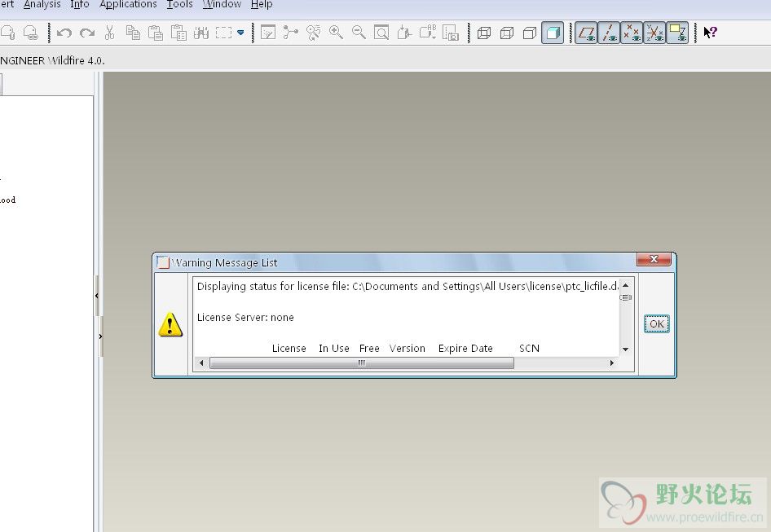Close the Warning Message List dialog
The height and width of the screenshot is (532, 771).
(654, 259)
